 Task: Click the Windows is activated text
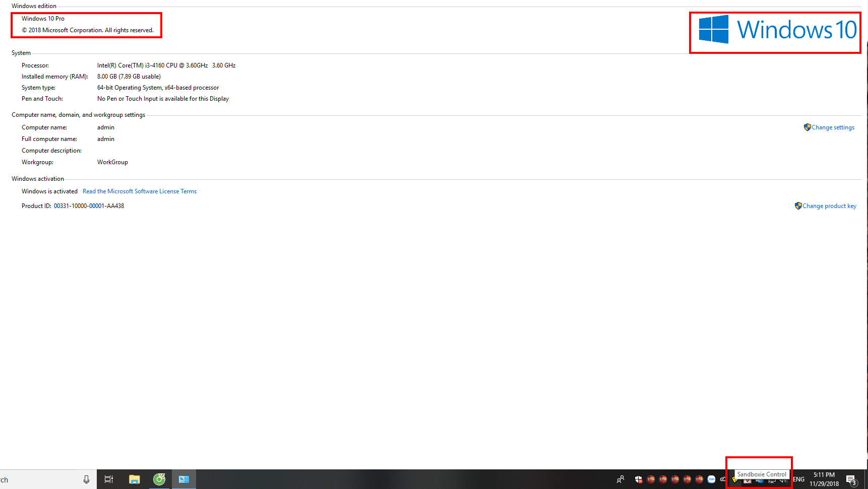pos(49,191)
